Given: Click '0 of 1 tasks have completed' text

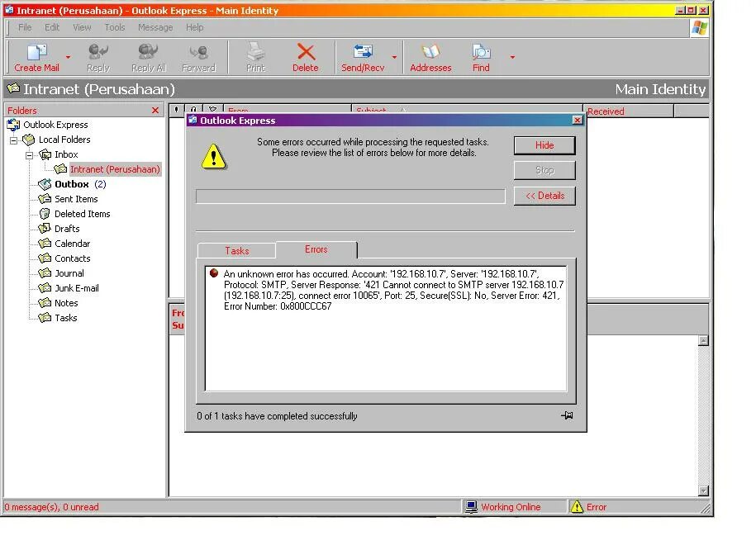Looking at the screenshot, I should pyautogui.click(x=277, y=416).
